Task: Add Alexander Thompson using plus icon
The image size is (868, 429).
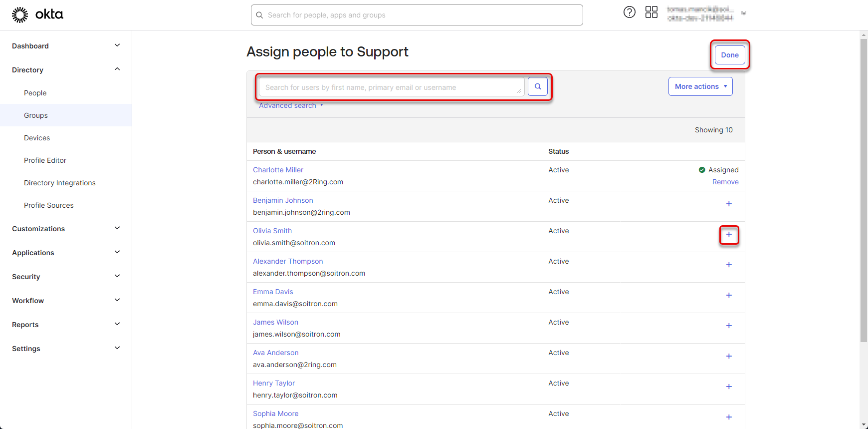Action: coord(728,265)
